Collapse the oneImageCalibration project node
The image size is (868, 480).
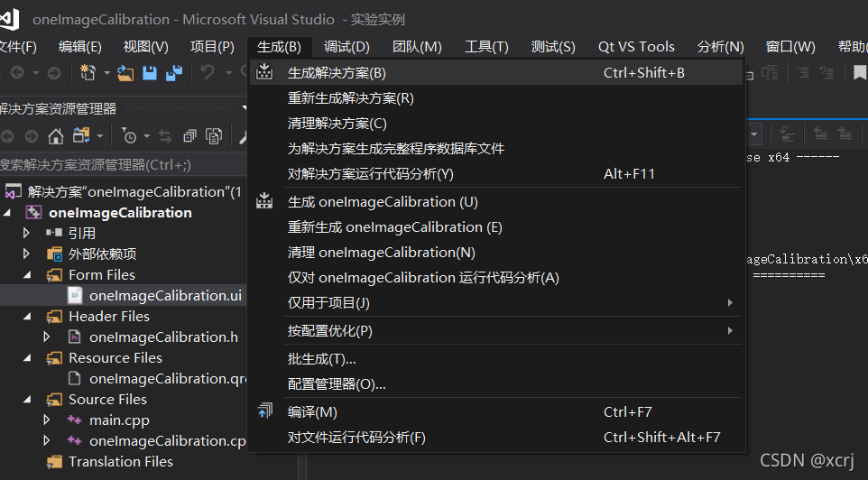[x=7, y=213]
